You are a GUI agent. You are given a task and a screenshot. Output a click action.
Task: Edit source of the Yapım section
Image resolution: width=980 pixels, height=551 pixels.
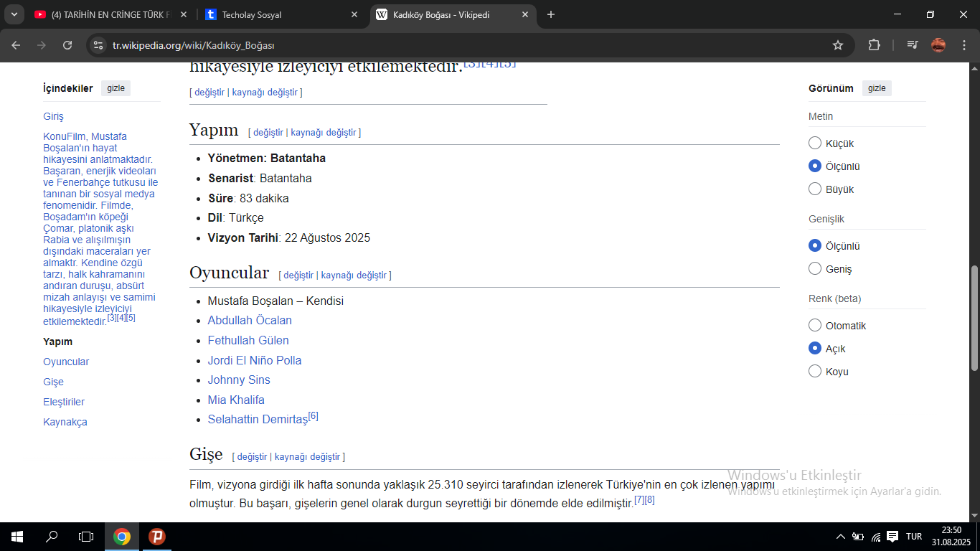point(323,132)
